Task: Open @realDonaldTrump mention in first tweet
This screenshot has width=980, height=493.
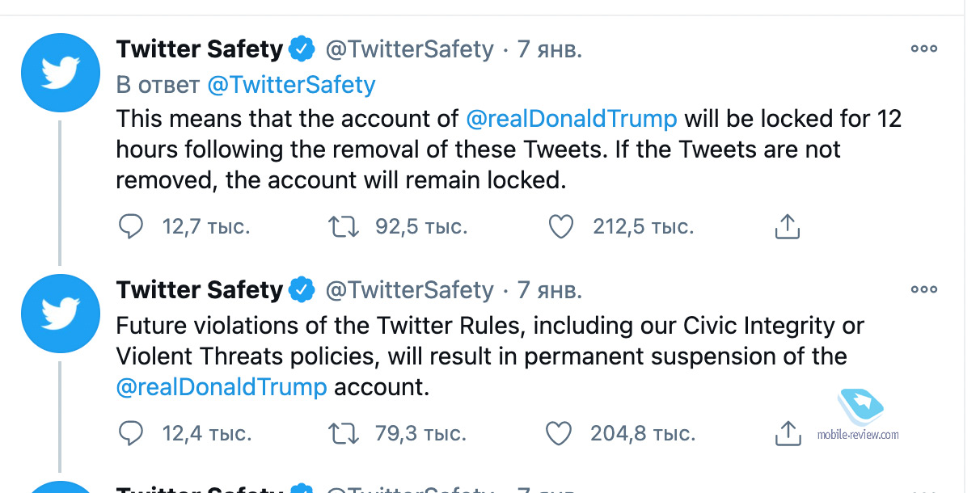Action: 572,119
